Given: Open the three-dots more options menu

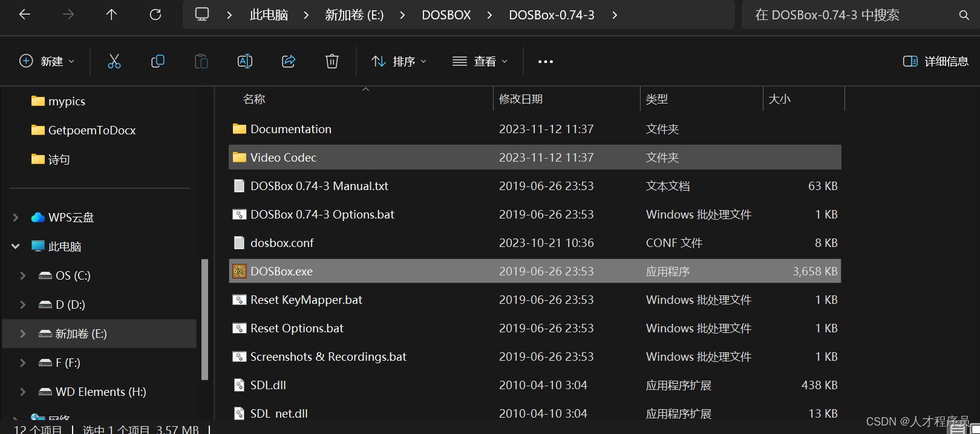Looking at the screenshot, I should 546,62.
